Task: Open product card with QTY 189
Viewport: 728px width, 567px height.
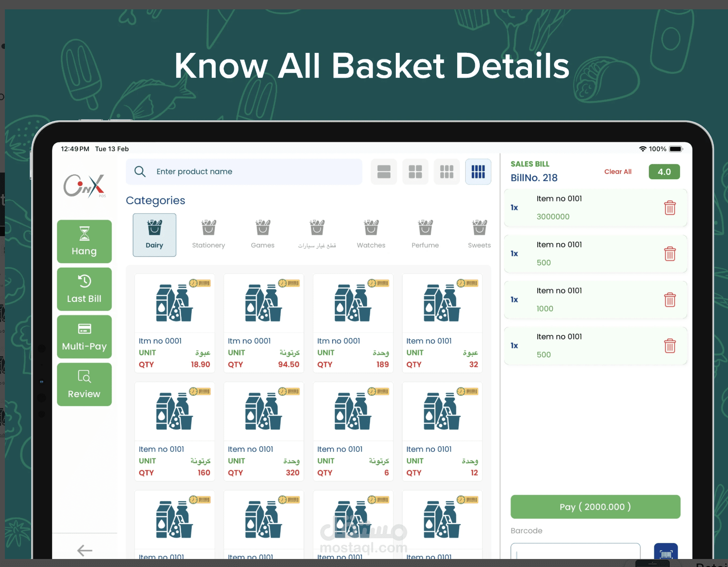Action: (x=353, y=323)
